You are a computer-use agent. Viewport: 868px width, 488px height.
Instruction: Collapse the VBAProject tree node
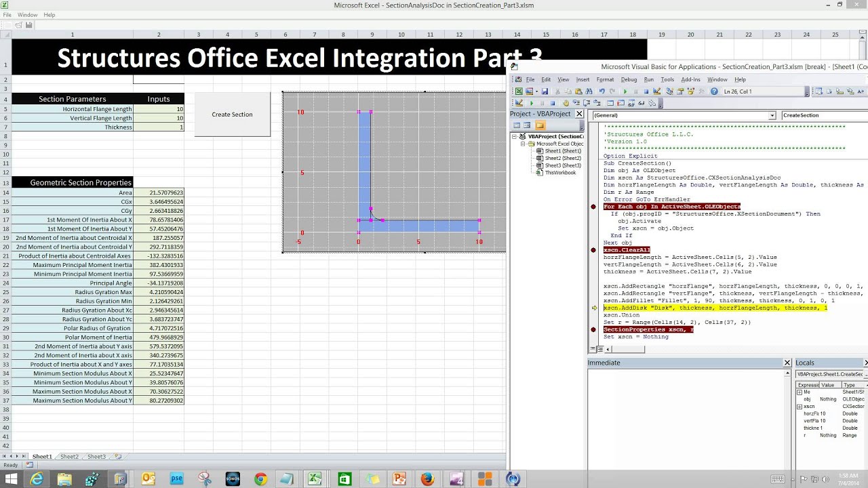515,136
